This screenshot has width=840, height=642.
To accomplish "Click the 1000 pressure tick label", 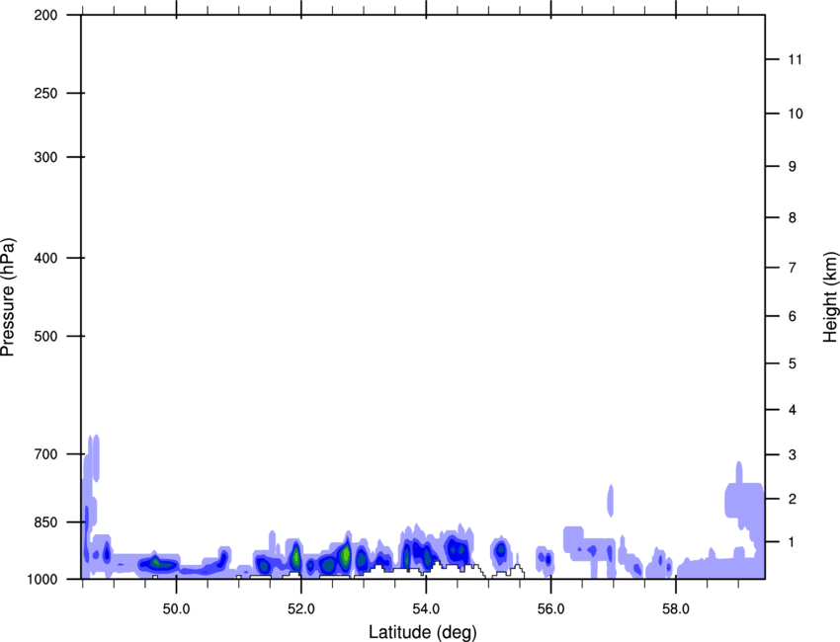I will 42,580.
